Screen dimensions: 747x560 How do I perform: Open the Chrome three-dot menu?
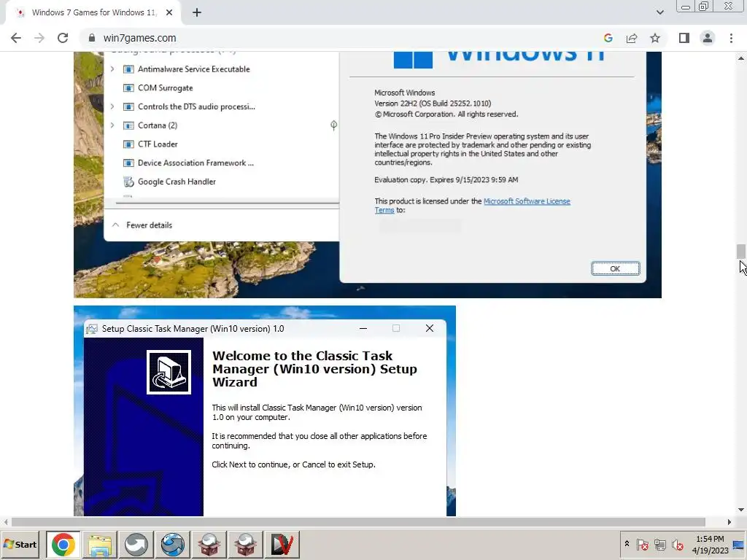pos(731,38)
